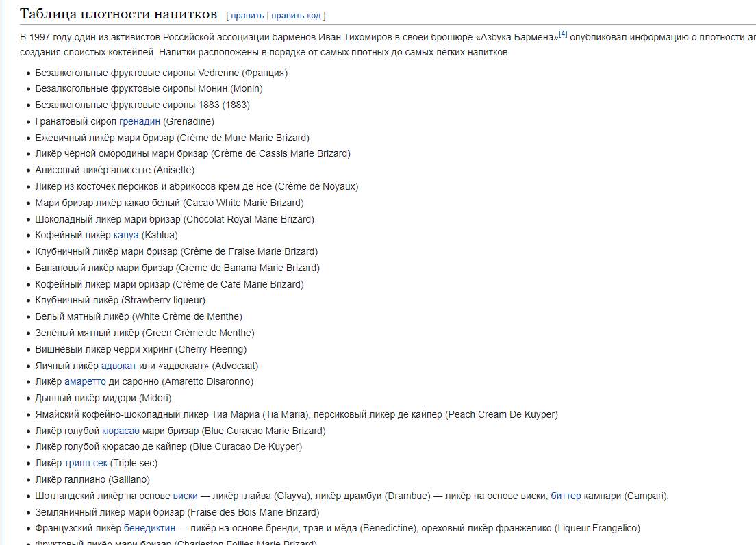The height and width of the screenshot is (545, 756).
Task: Click the 'Cacao White Marie Brizard' item
Action: point(169,203)
